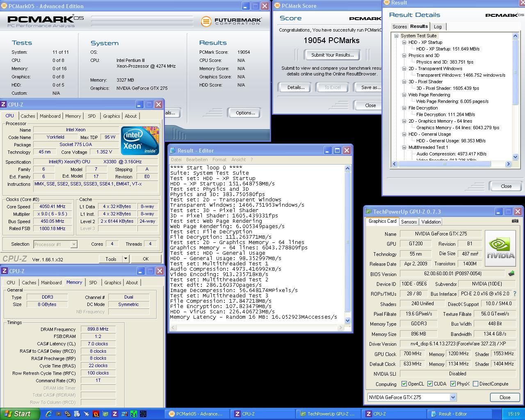Collapse the System Test Suite tree node

[x=397, y=36]
